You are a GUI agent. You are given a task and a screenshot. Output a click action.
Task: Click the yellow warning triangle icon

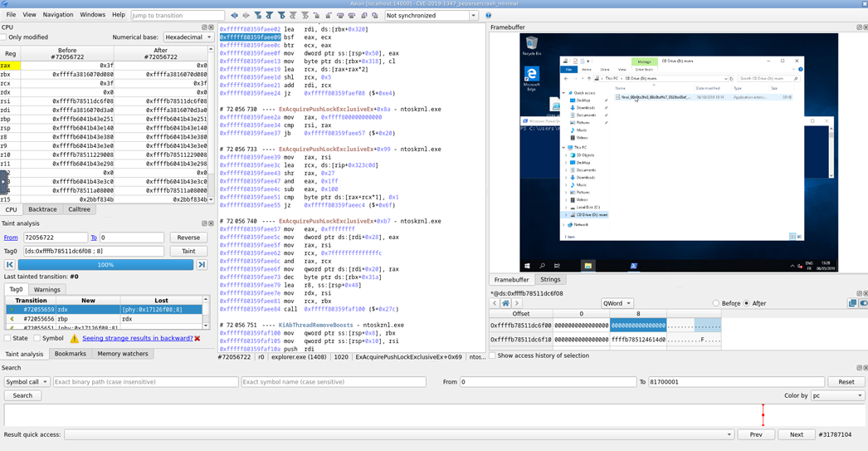pos(74,338)
